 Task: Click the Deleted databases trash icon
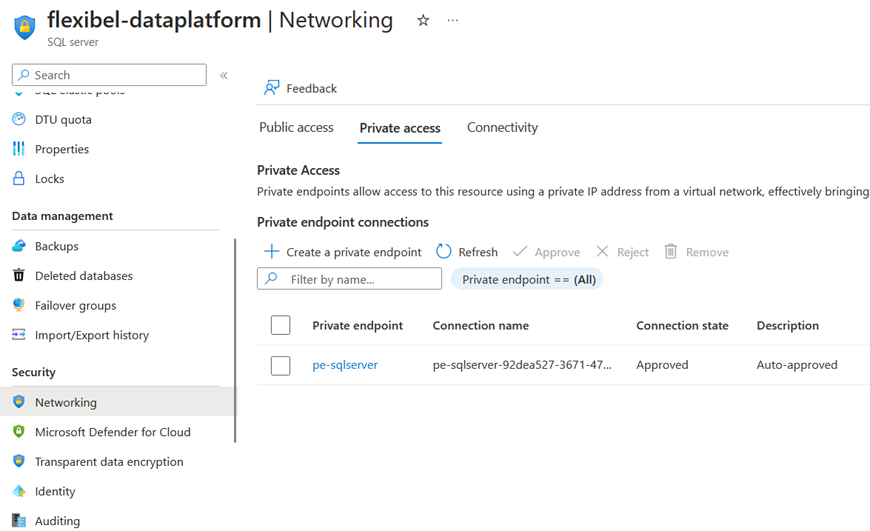19,275
